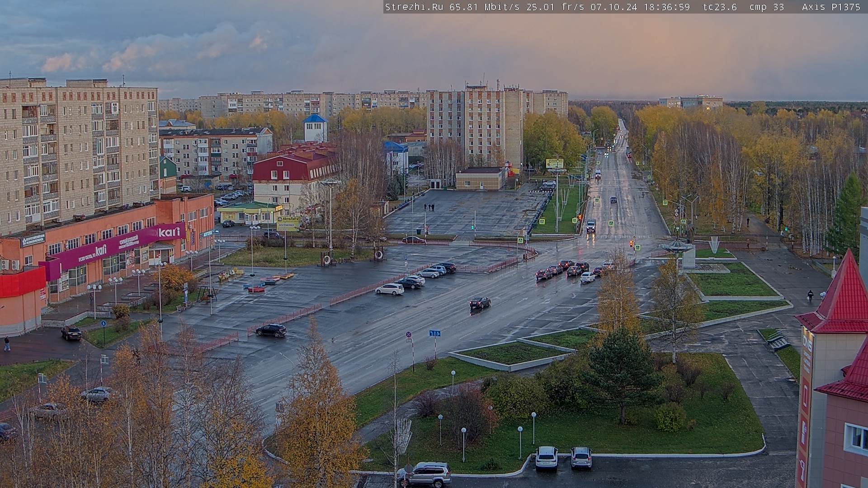The image size is (868, 488).
Task: Click the 18:36:59 timestamp
Action: (x=668, y=7)
